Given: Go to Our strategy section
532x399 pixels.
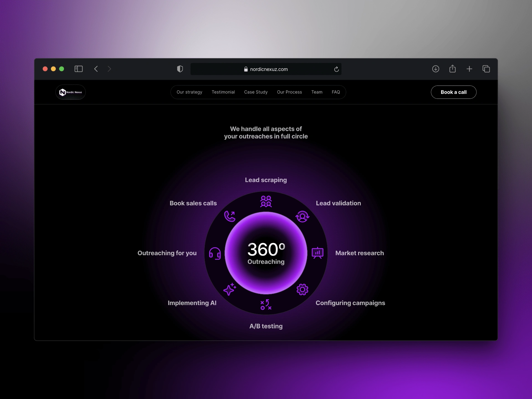Looking at the screenshot, I should click(x=190, y=92).
